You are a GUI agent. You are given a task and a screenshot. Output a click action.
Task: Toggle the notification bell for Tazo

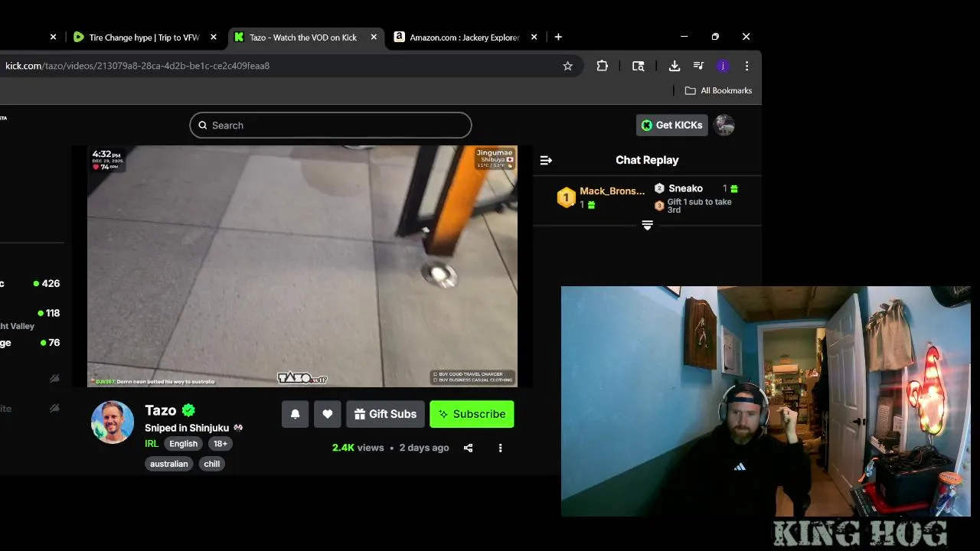[295, 414]
